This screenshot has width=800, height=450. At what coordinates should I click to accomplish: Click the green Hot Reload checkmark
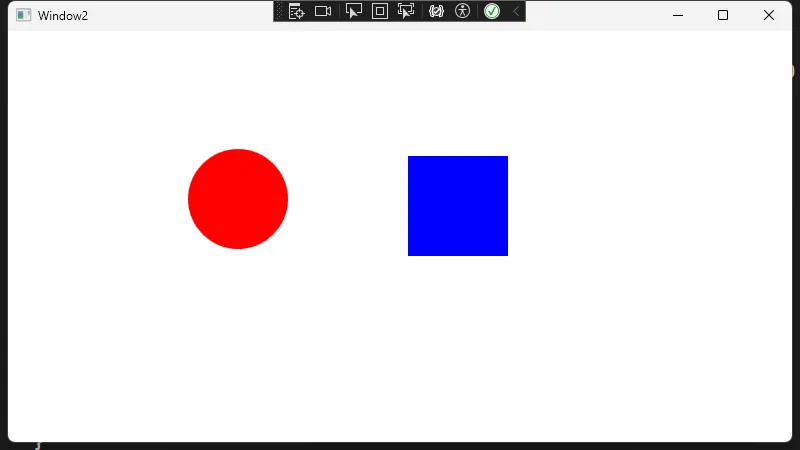click(492, 11)
